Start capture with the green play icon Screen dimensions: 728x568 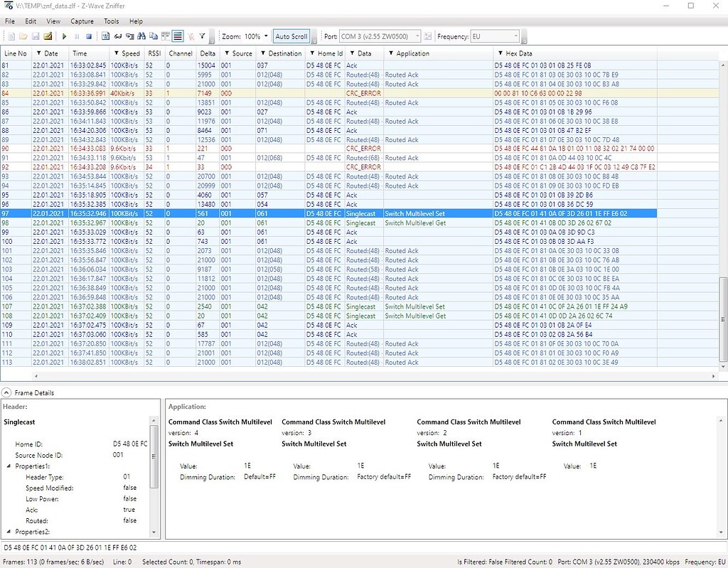pyautogui.click(x=64, y=36)
